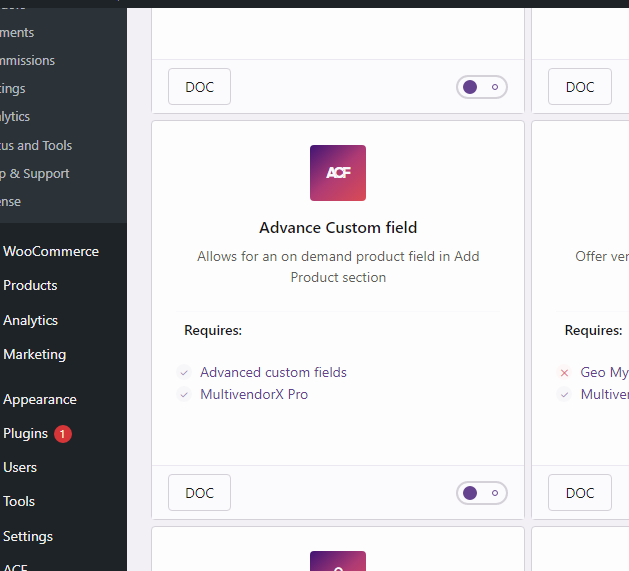
Task: Click the Requires label in ACF card
Action: pyautogui.click(x=213, y=330)
